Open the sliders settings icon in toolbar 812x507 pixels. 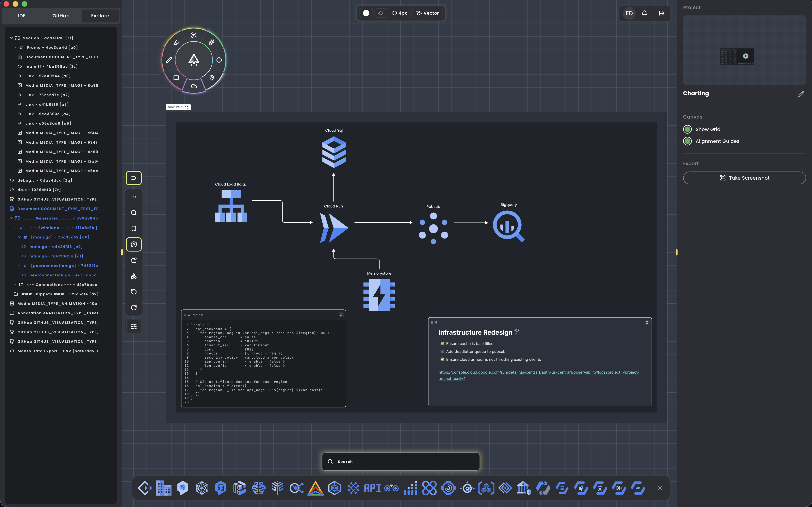134,327
